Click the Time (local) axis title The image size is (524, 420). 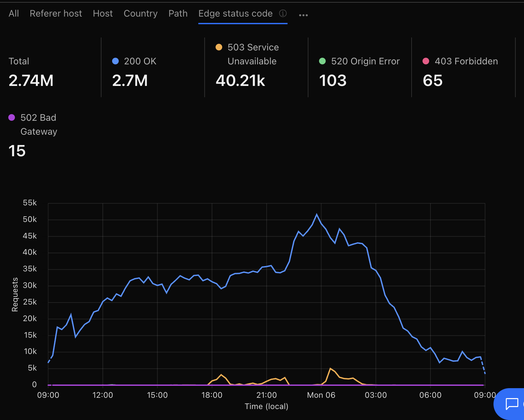coord(267,406)
